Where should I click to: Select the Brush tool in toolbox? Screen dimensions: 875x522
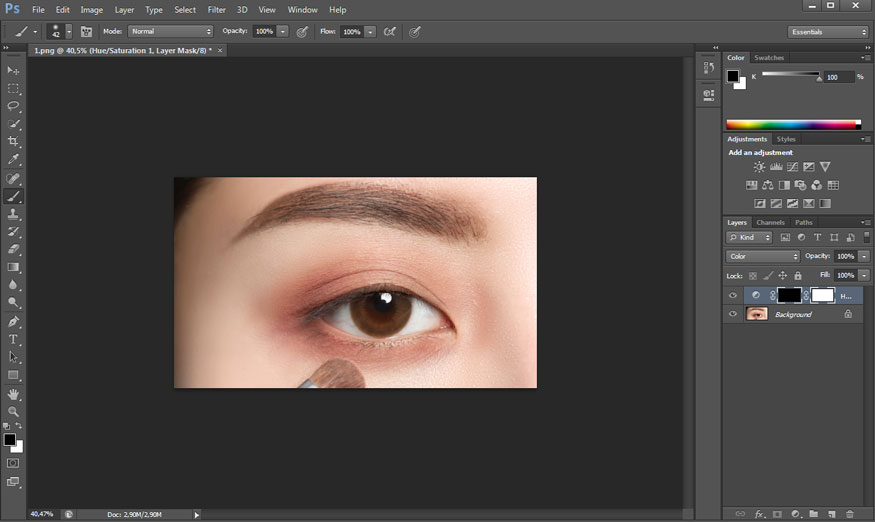(13, 196)
